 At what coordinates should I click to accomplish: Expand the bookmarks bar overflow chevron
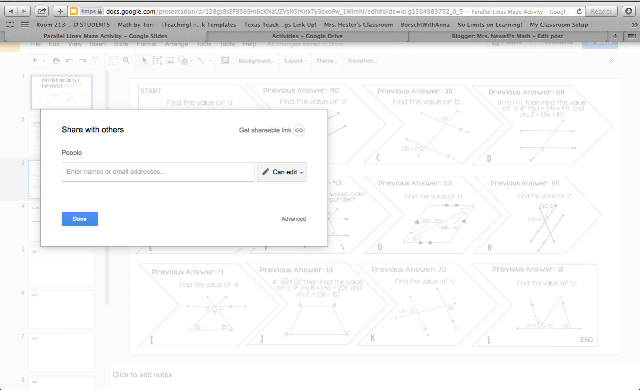[x=634, y=25]
